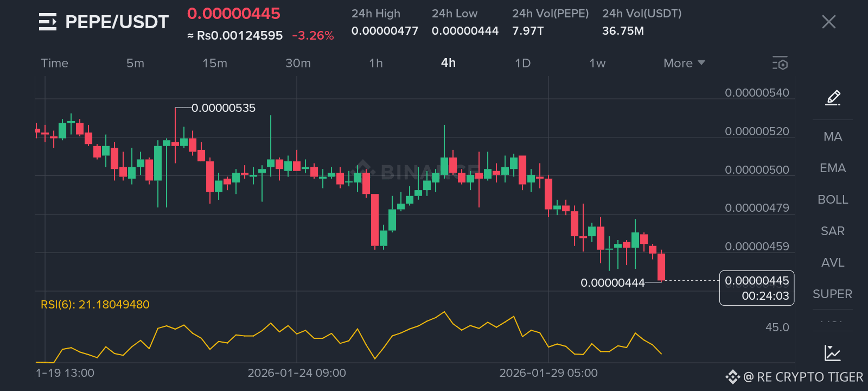
Task: Expand the More timeframes dropdown
Action: [684, 63]
